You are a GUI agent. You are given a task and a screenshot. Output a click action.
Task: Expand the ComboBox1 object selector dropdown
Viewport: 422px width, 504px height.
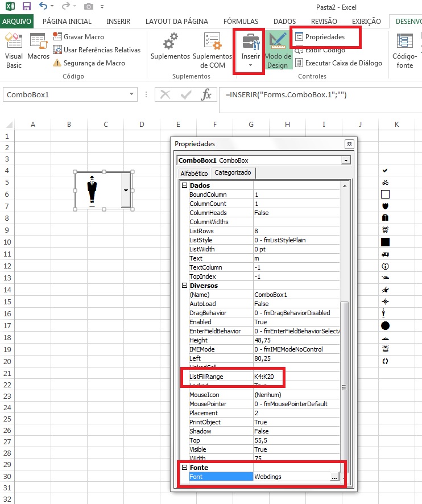pos(346,160)
